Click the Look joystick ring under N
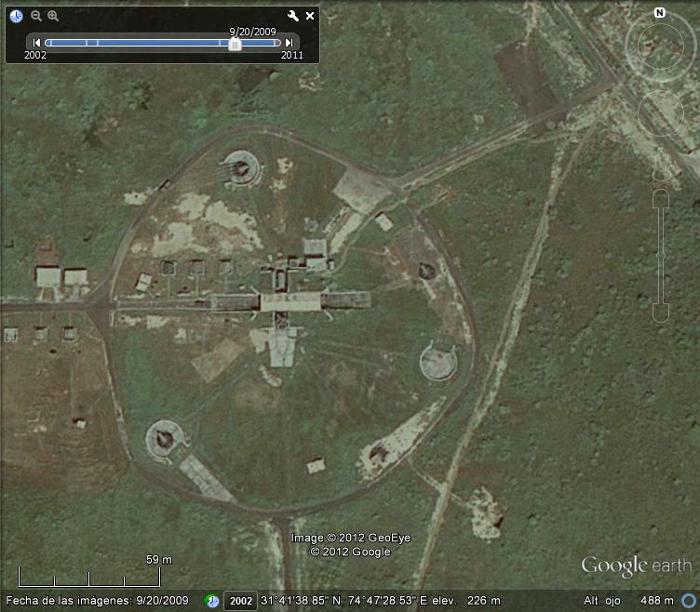The height and width of the screenshot is (612, 700). coord(660,46)
